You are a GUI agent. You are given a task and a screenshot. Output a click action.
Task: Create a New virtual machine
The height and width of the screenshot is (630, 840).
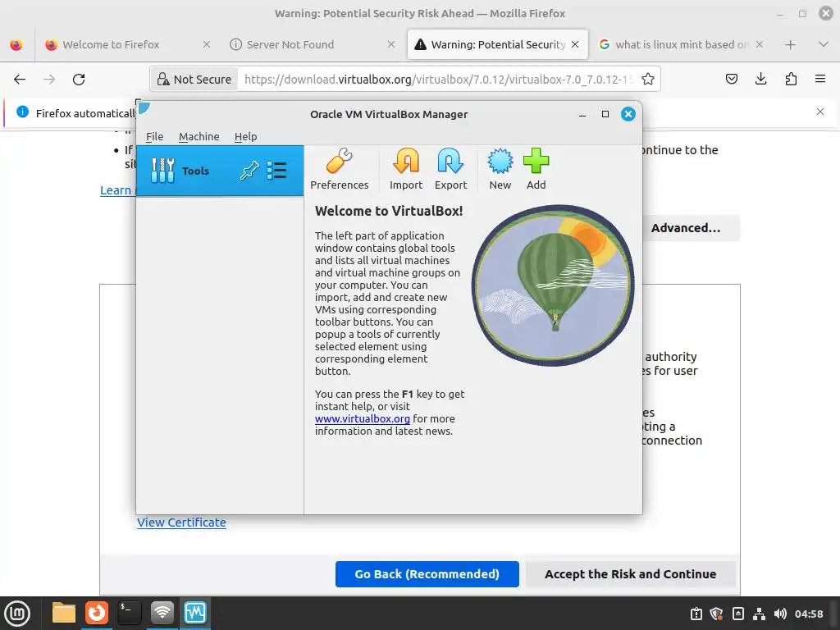click(x=500, y=169)
